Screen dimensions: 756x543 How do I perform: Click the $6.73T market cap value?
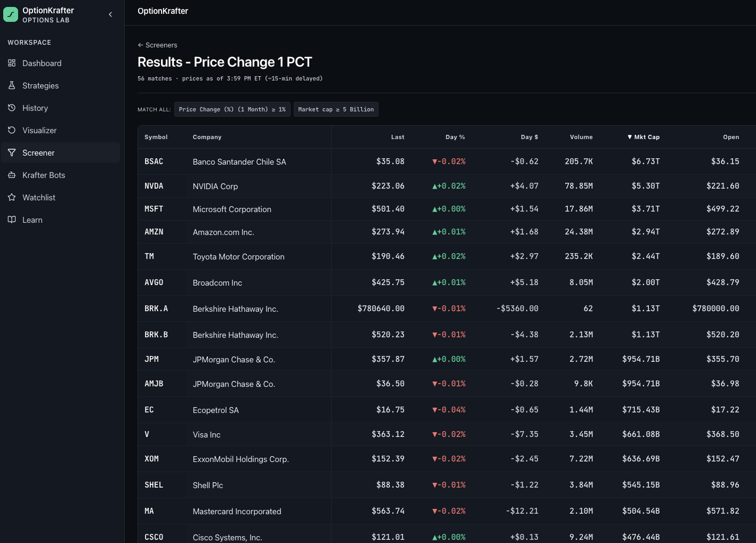646,161
